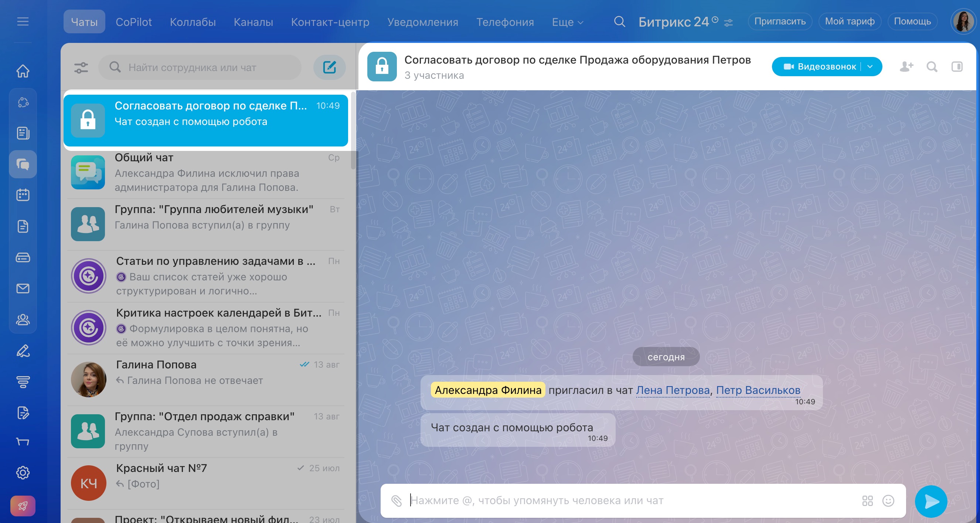Switch to the Коллабы tab
Image resolution: width=980 pixels, height=523 pixels.
[193, 22]
